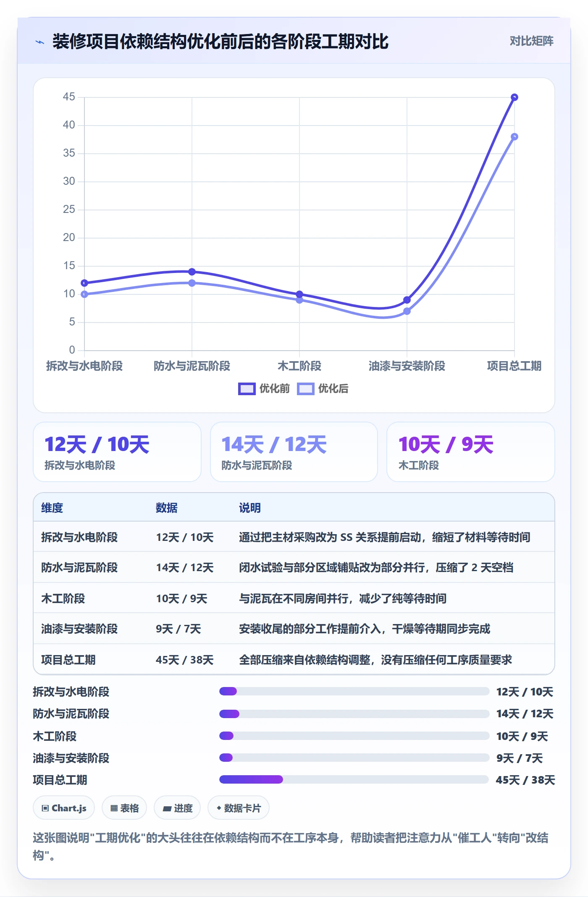The image size is (588, 897).
Task: Click the lightning icon beside the title
Action: coord(40,42)
